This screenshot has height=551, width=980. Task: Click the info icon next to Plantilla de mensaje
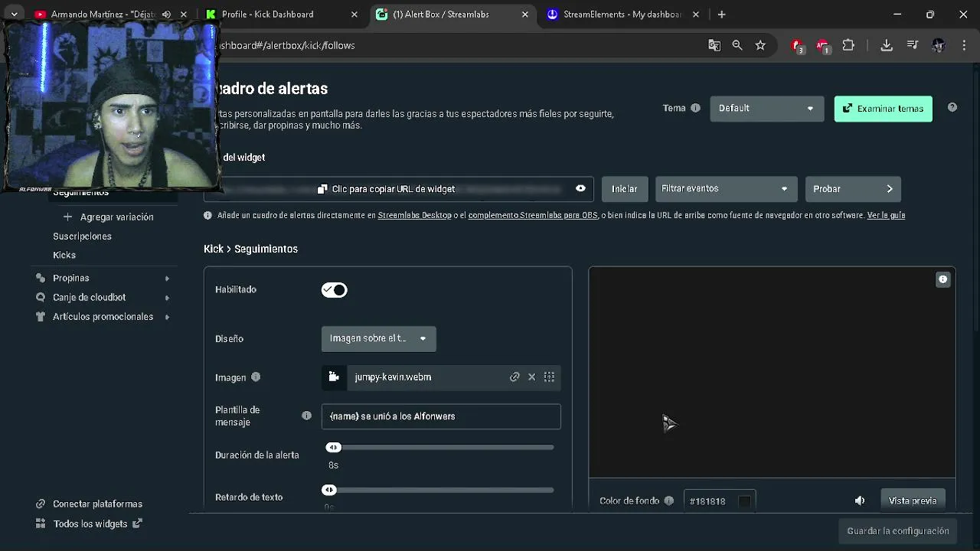306,416
